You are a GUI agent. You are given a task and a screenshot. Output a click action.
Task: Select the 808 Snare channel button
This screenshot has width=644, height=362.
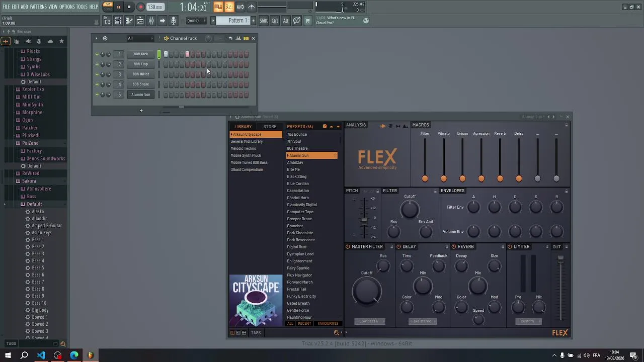pyautogui.click(x=141, y=84)
